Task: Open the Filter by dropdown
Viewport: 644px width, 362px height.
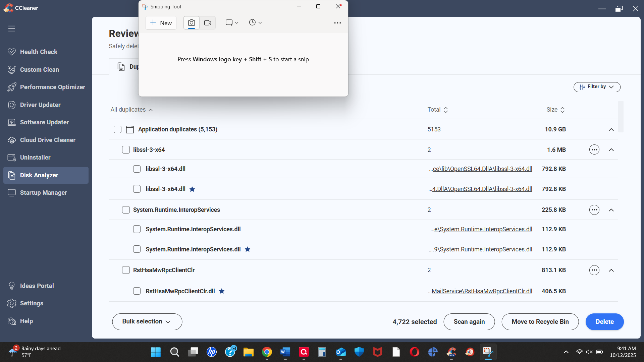Action: click(597, 87)
